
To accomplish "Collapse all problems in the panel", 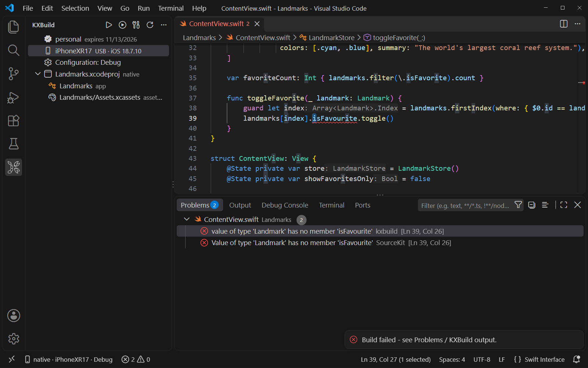I will pyautogui.click(x=532, y=205).
